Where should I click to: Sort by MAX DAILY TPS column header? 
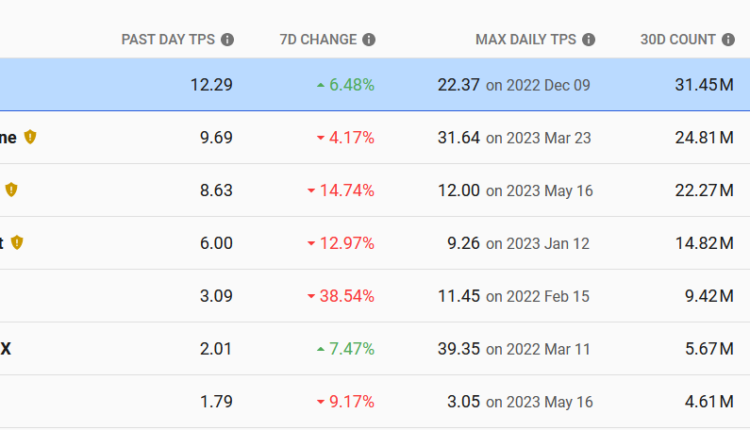tap(525, 40)
